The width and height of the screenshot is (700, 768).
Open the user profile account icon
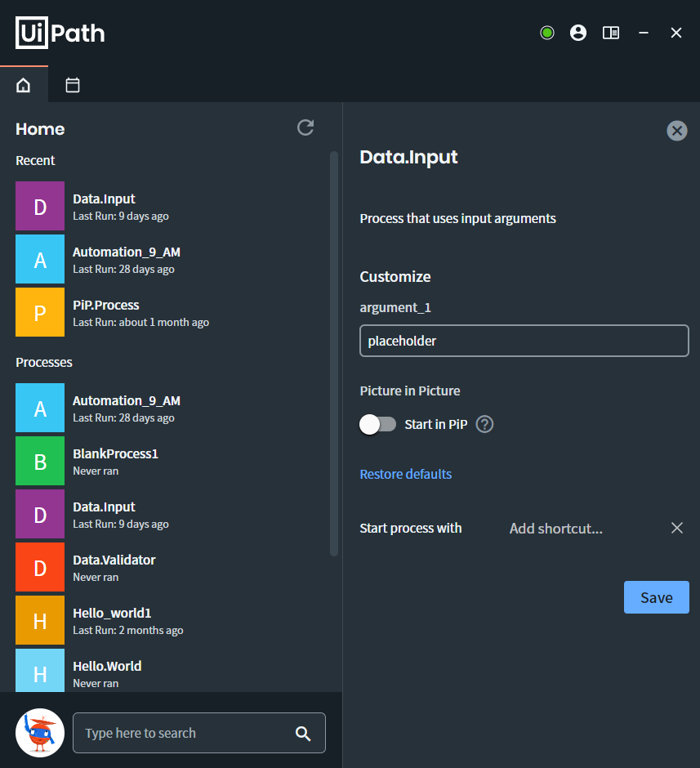(578, 33)
